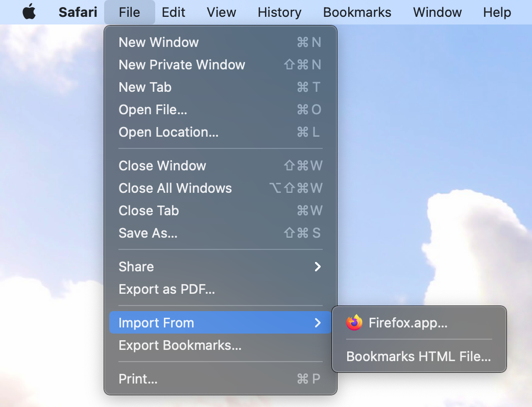The height and width of the screenshot is (407, 532).
Task: Select Close All Windows
Action: (x=175, y=188)
